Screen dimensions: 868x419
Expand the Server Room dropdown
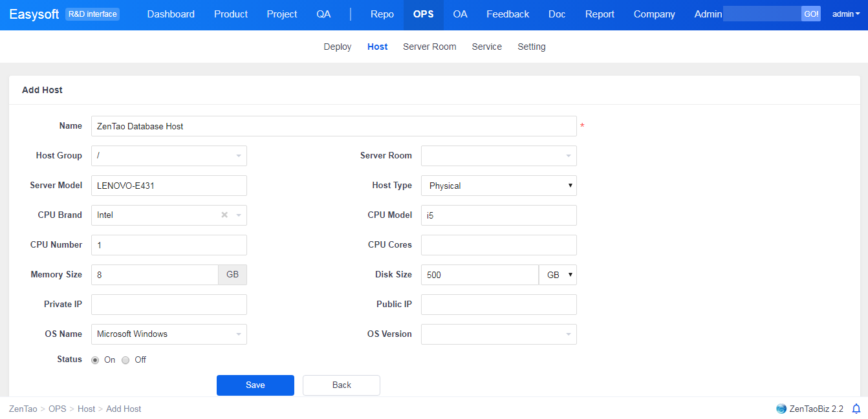(x=499, y=156)
